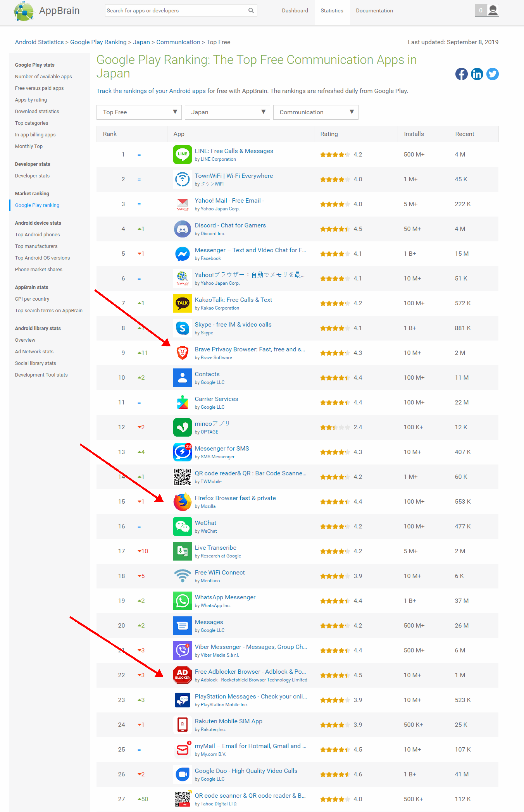Click the Live Transcribe icon

click(182, 551)
